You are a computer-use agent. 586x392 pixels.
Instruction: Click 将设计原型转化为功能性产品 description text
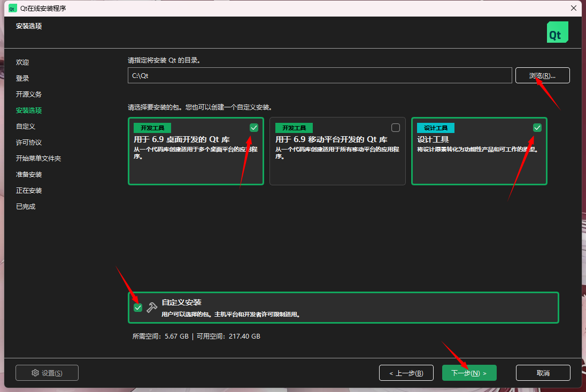click(x=477, y=150)
